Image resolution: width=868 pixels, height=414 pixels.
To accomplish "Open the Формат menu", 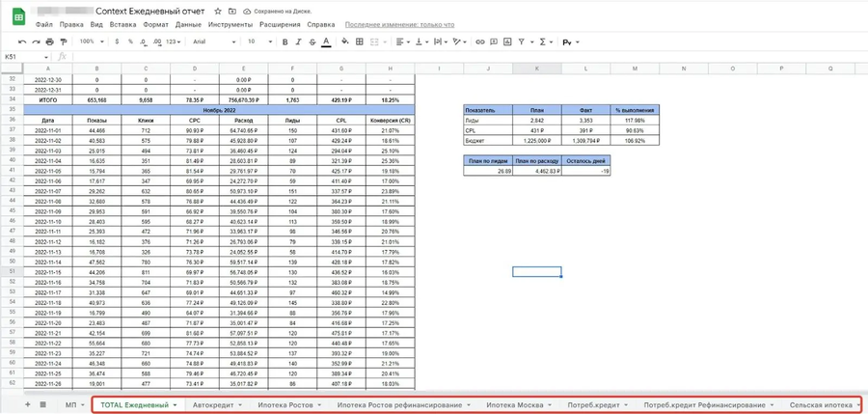I will 156,25.
